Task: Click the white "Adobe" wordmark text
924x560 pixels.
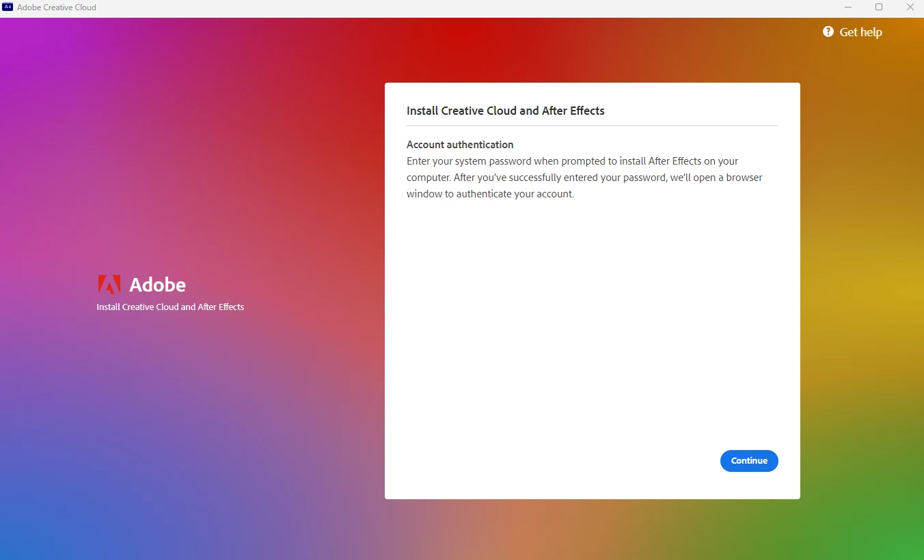Action: click(x=157, y=285)
